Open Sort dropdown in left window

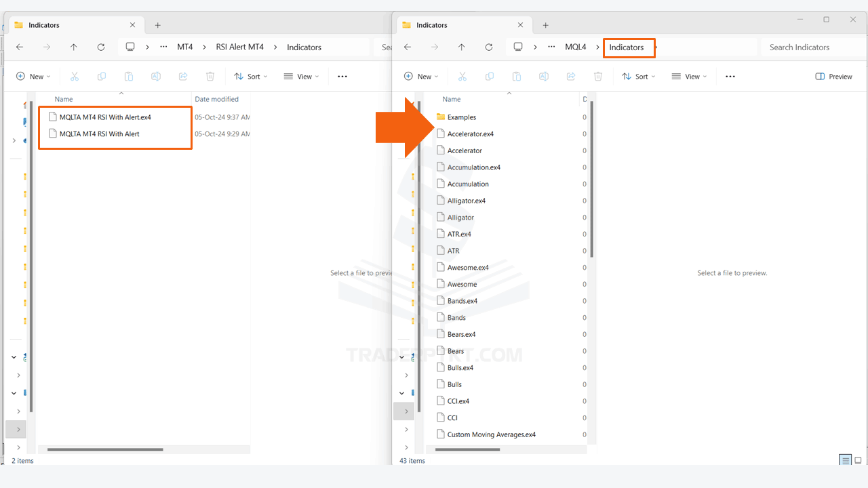point(250,77)
